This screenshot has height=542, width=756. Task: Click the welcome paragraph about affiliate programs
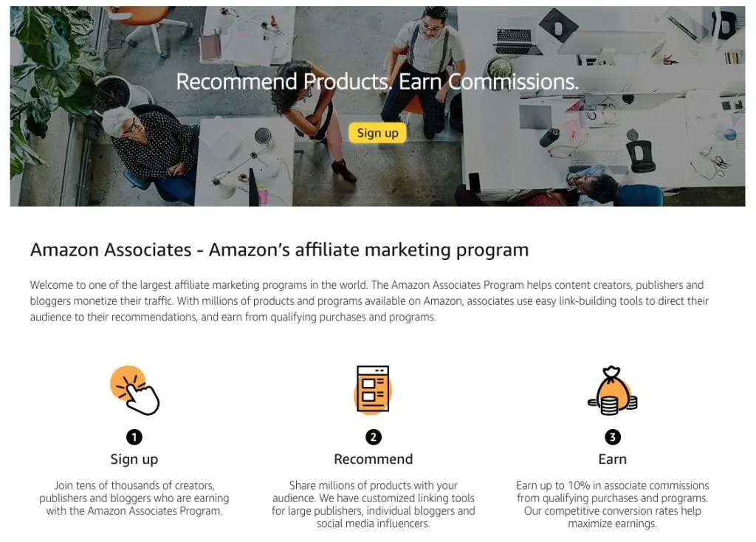pos(369,301)
